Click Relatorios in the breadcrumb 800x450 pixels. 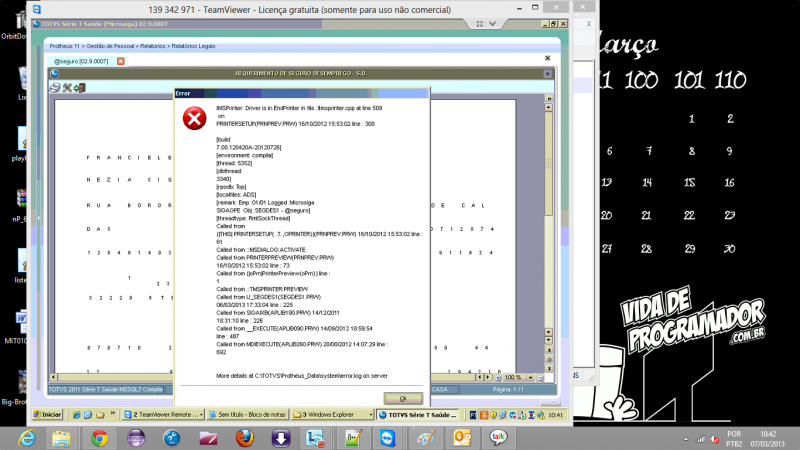[x=153, y=46]
